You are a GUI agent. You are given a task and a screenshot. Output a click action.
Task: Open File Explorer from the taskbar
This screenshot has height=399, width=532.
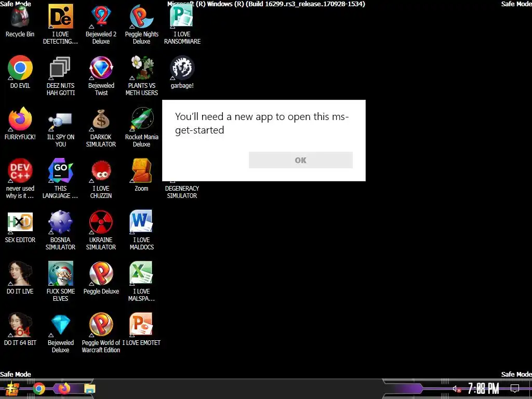[x=90, y=389]
